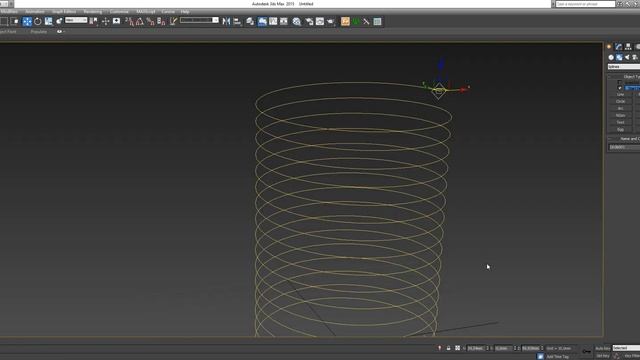This screenshot has width=640, height=360.
Task: Open the Splines subcategory dropdown
Action: click(624, 67)
